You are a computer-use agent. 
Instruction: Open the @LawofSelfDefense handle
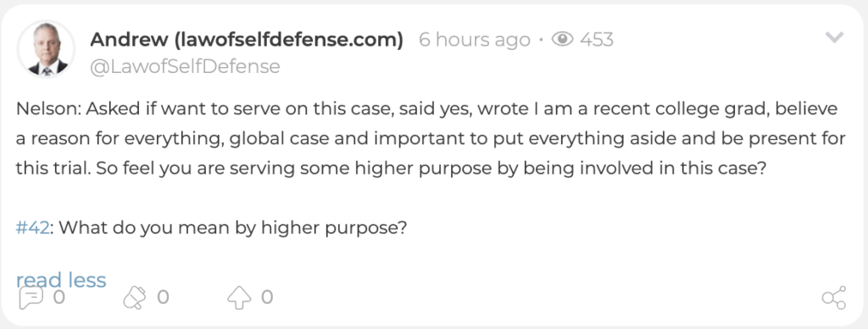point(185,66)
